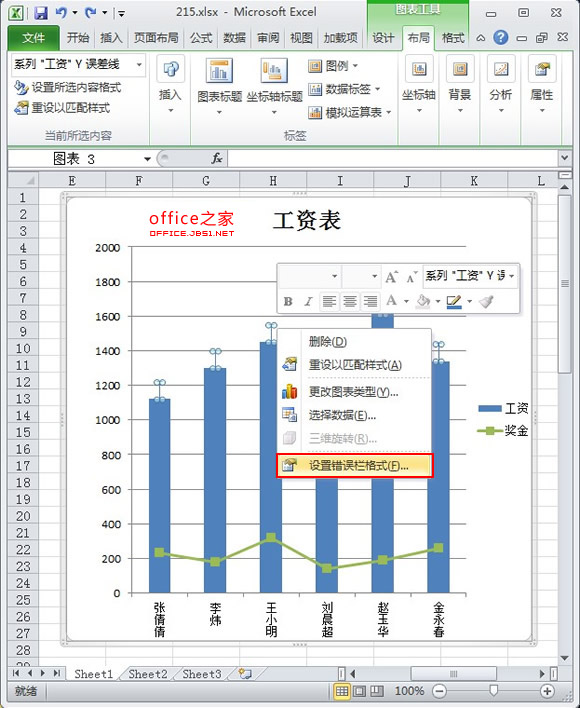Choose 重设以匹配样式(A) in context menu
This screenshot has width=580, height=708.
[354, 364]
